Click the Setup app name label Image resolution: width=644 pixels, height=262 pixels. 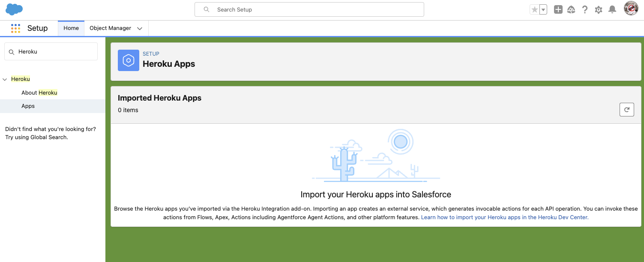38,28
